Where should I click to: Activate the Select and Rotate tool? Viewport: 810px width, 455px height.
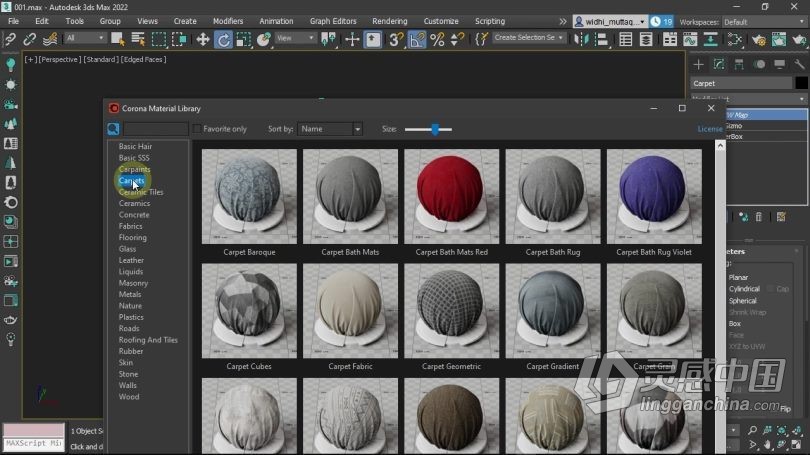pos(223,39)
